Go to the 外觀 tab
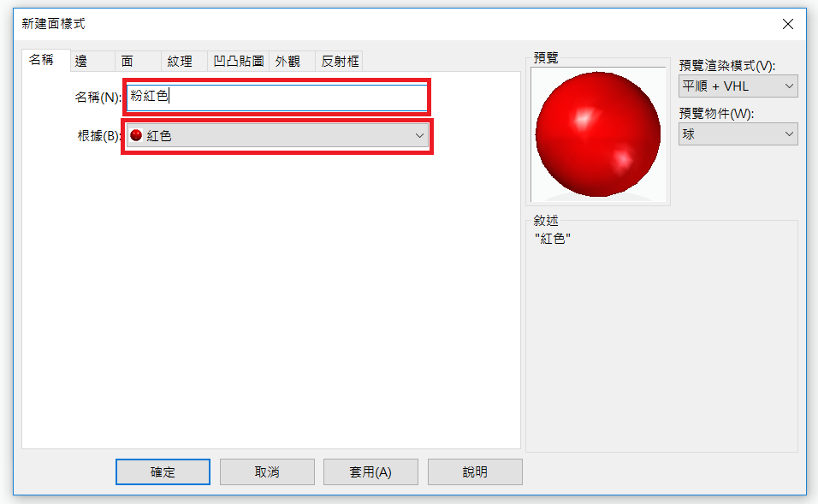Image resolution: width=818 pixels, height=504 pixels. 292,61
